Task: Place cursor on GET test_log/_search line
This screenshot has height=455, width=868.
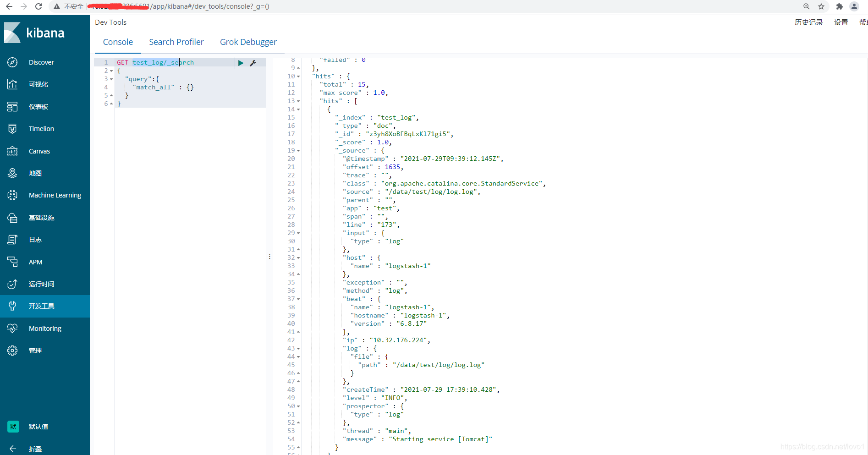Action: click(x=155, y=63)
